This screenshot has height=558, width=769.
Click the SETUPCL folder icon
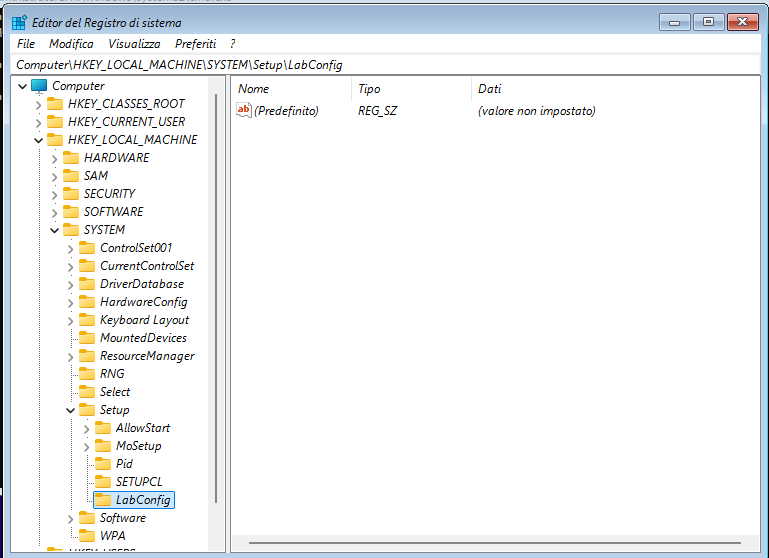[x=103, y=482]
